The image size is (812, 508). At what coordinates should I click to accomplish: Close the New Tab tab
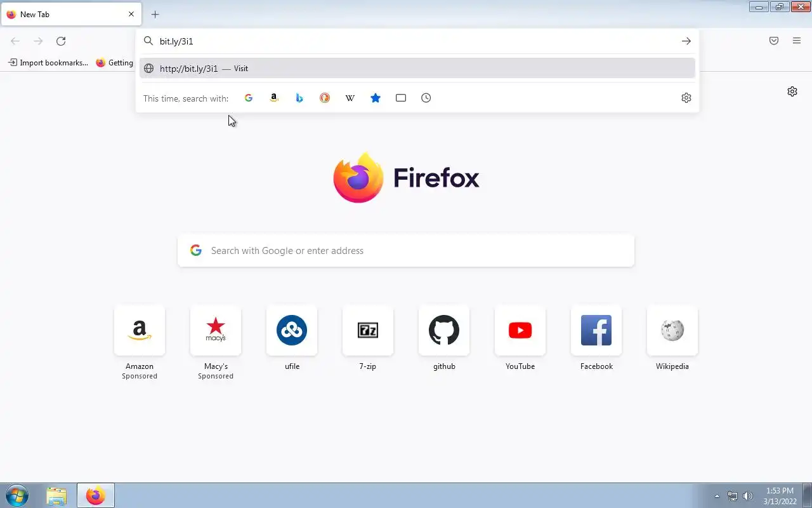point(131,14)
